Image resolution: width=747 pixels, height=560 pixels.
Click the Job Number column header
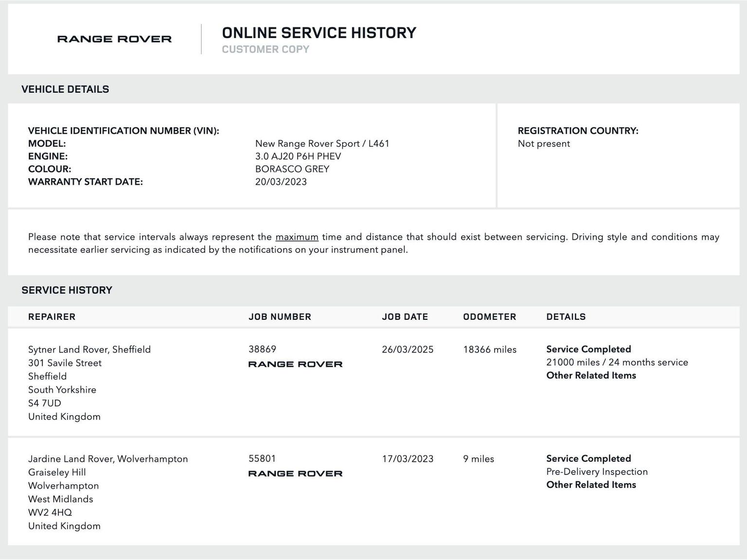[x=280, y=317]
